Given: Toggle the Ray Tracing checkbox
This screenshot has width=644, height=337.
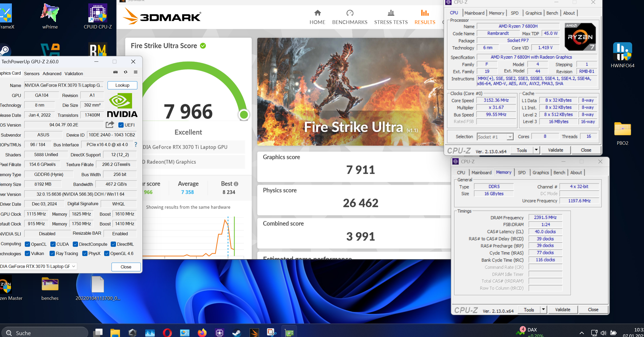Looking at the screenshot, I should point(52,253).
